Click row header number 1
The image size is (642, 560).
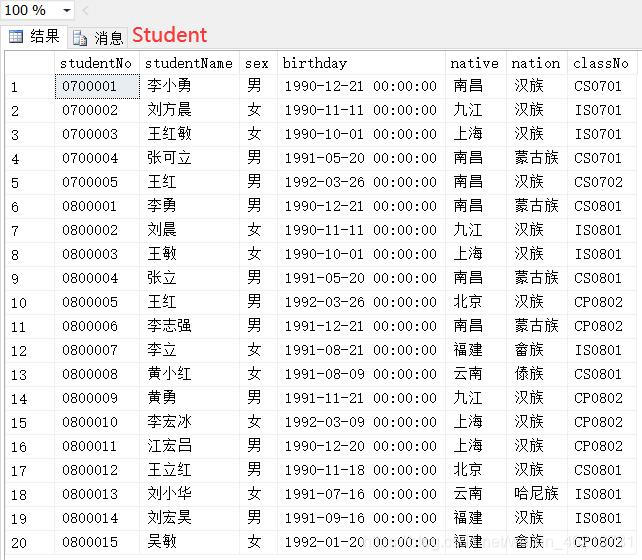pos(14,87)
